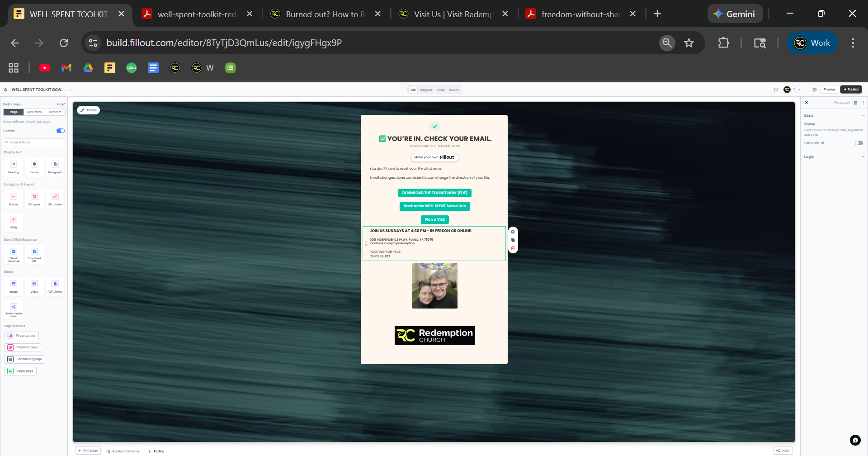Insert a PDF viewer element
The image size is (868, 456).
click(55, 286)
